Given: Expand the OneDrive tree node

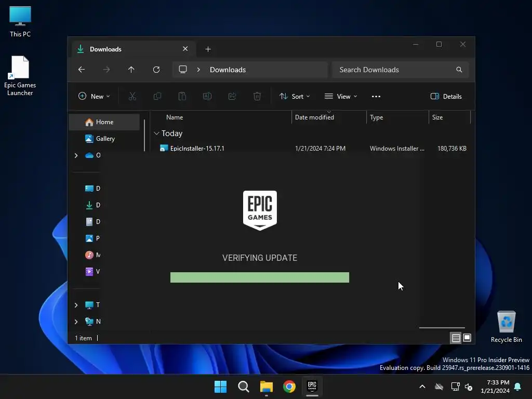Looking at the screenshot, I should 76,155.
